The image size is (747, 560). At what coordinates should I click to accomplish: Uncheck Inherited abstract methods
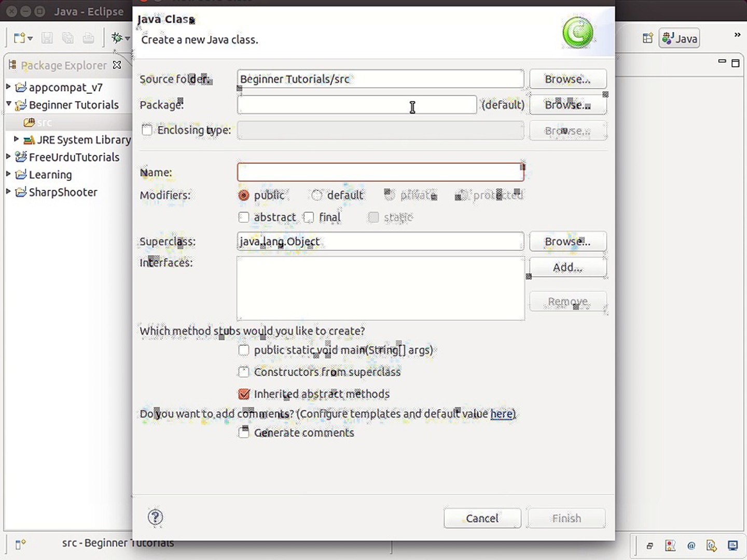pyautogui.click(x=244, y=394)
